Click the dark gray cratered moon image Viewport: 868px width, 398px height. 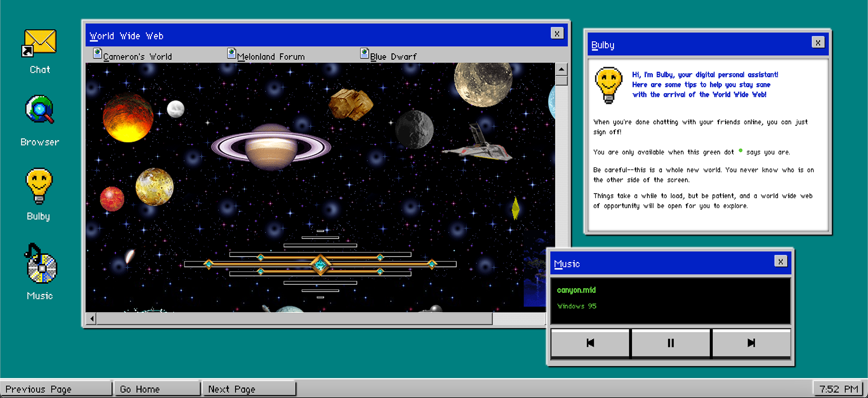414,129
